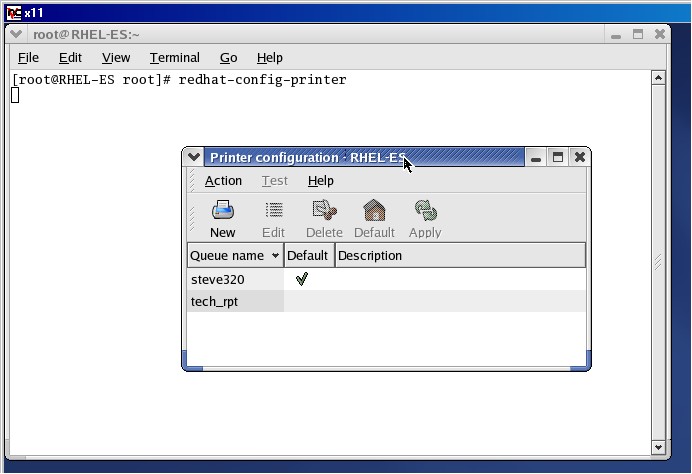Select the tech_rpt printer queue row
Viewport: 692px width, 474px height.
pyautogui.click(x=387, y=301)
